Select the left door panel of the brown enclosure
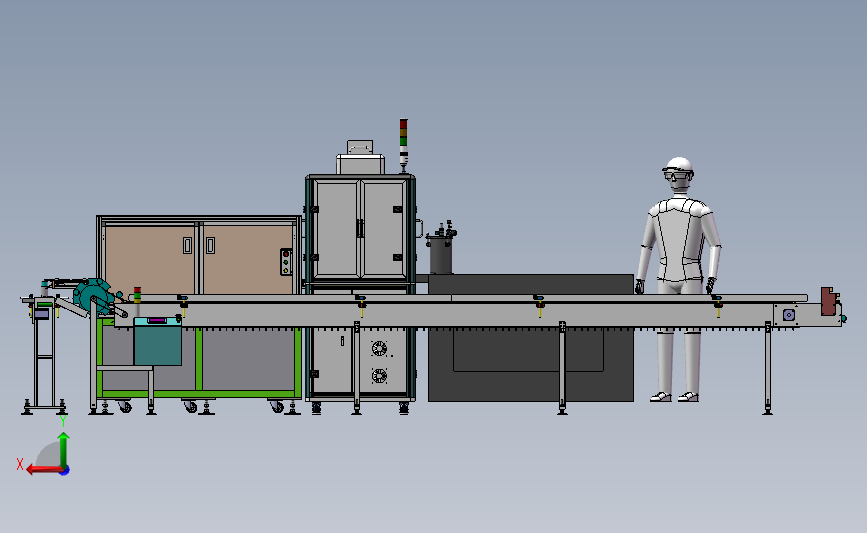 point(150,259)
